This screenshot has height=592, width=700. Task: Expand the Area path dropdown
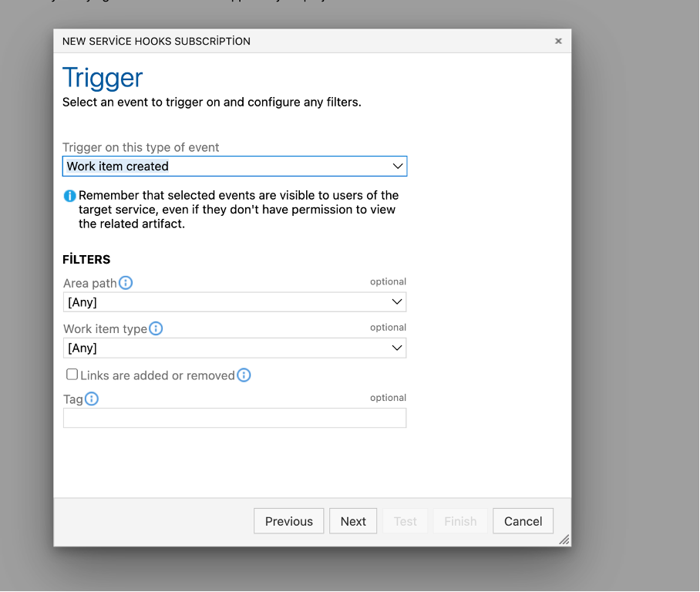pos(234,302)
